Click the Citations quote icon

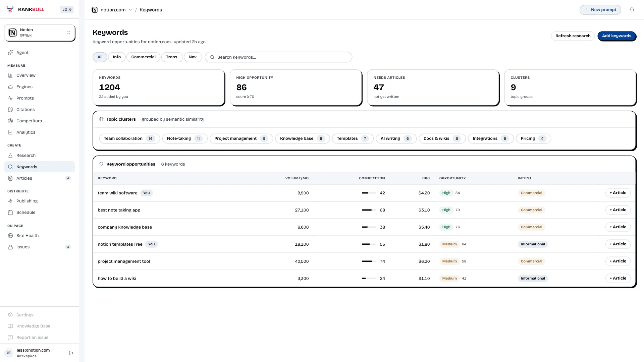click(x=10, y=110)
